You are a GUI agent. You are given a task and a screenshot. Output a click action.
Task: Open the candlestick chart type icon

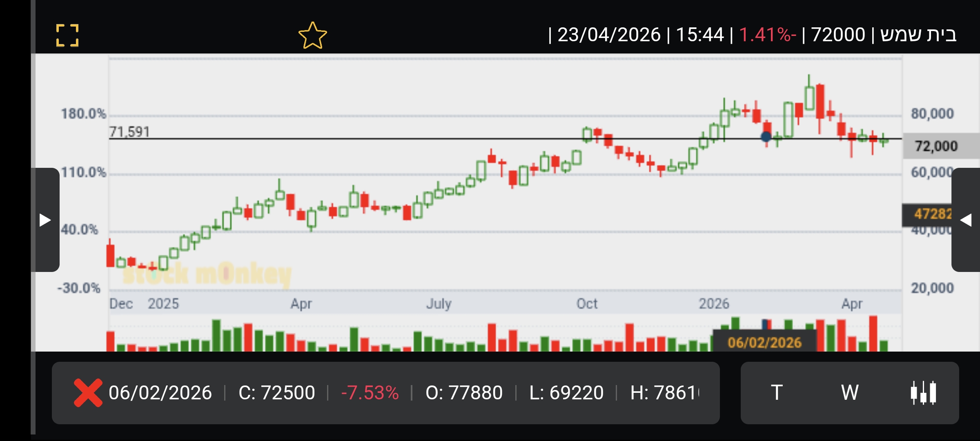click(x=923, y=393)
